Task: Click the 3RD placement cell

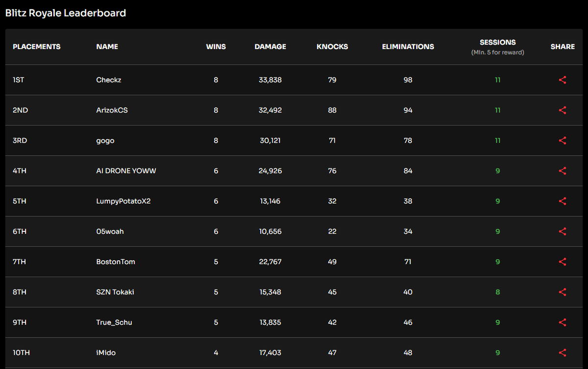Action: click(20, 141)
